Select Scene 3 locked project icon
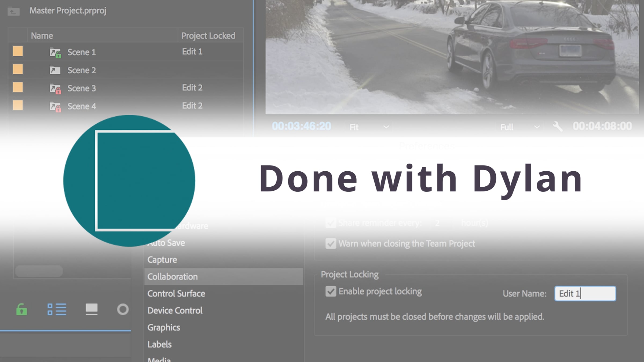 (55, 88)
